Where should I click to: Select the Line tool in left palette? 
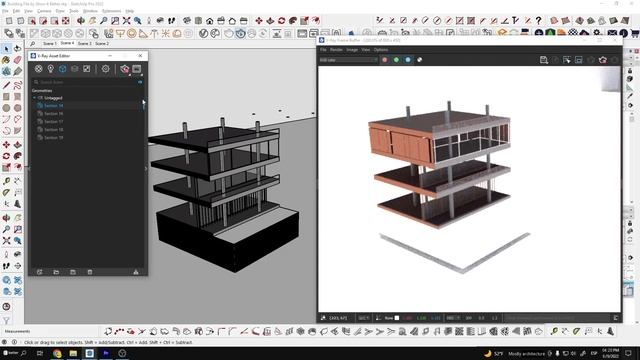pos(7,85)
